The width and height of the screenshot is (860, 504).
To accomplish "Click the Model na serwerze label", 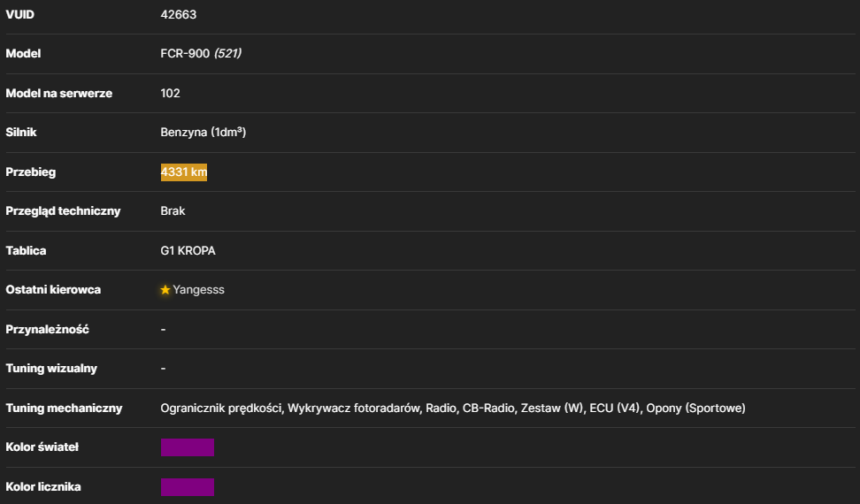I will pyautogui.click(x=58, y=93).
